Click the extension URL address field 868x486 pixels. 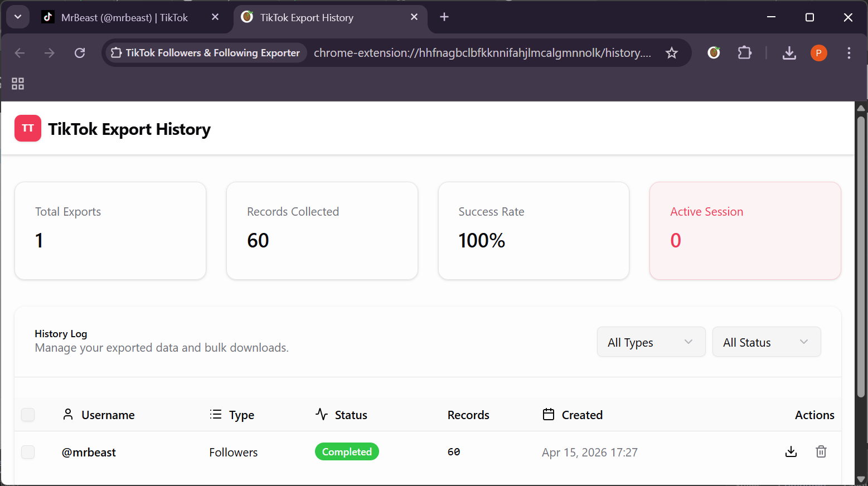(x=483, y=53)
